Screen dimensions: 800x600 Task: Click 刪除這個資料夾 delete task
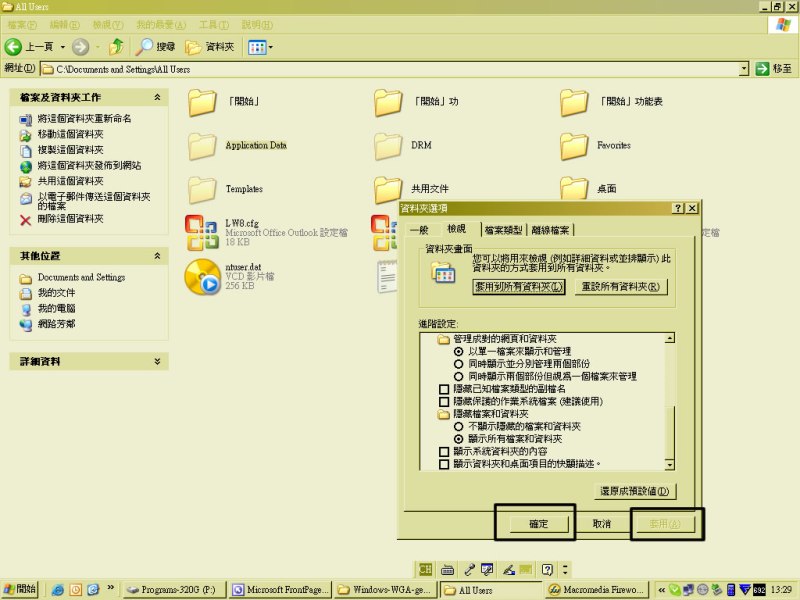point(70,219)
